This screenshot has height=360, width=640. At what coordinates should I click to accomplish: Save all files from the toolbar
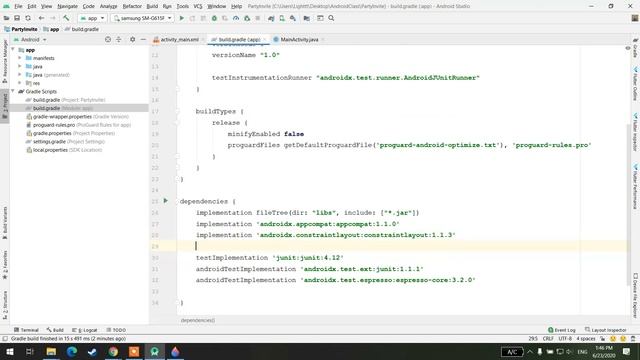(17, 18)
